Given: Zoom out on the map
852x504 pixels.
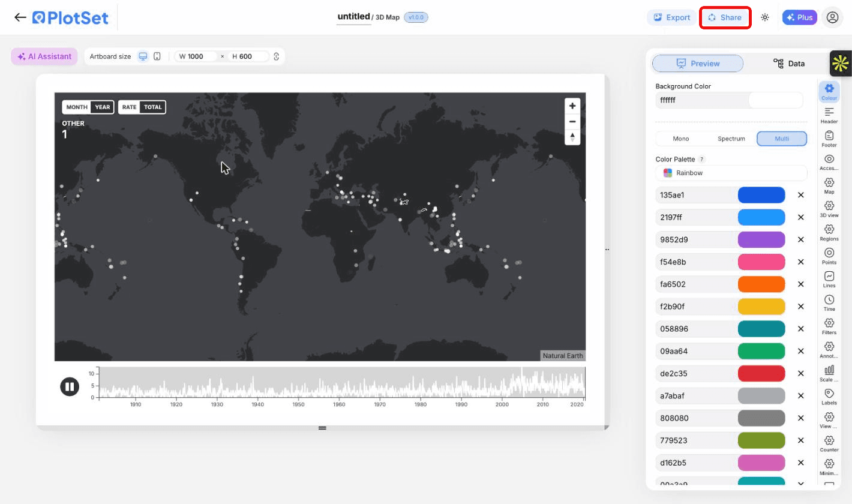Looking at the screenshot, I should (x=572, y=122).
